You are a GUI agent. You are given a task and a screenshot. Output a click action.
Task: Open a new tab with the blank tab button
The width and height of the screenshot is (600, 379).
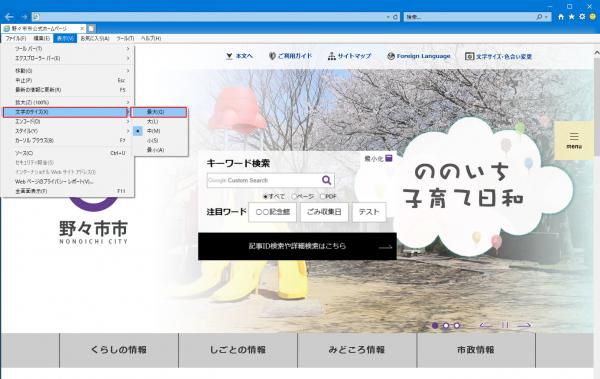(91, 29)
